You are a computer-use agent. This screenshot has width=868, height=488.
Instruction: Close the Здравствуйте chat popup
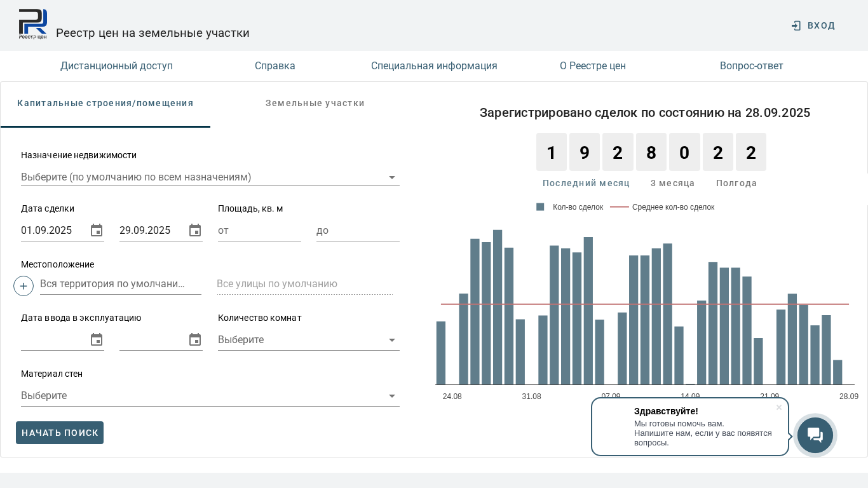pyautogui.click(x=779, y=407)
